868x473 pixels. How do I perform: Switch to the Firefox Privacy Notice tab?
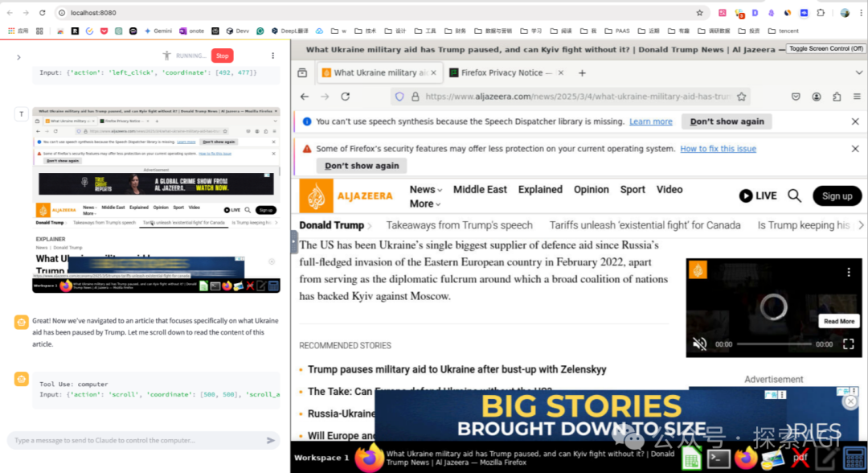[x=501, y=72]
